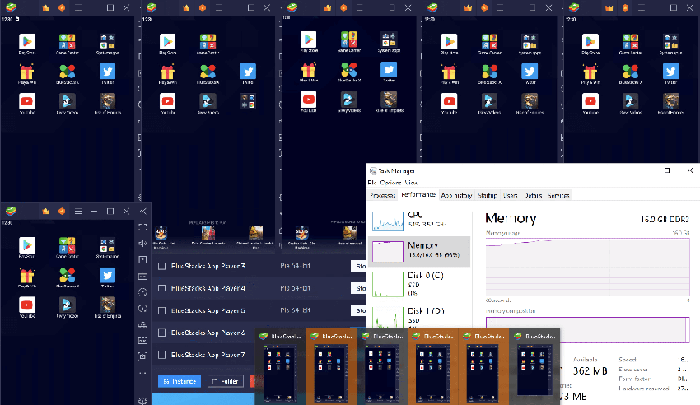Open Twitter app in leftmost top BlueStacks window

[107, 71]
